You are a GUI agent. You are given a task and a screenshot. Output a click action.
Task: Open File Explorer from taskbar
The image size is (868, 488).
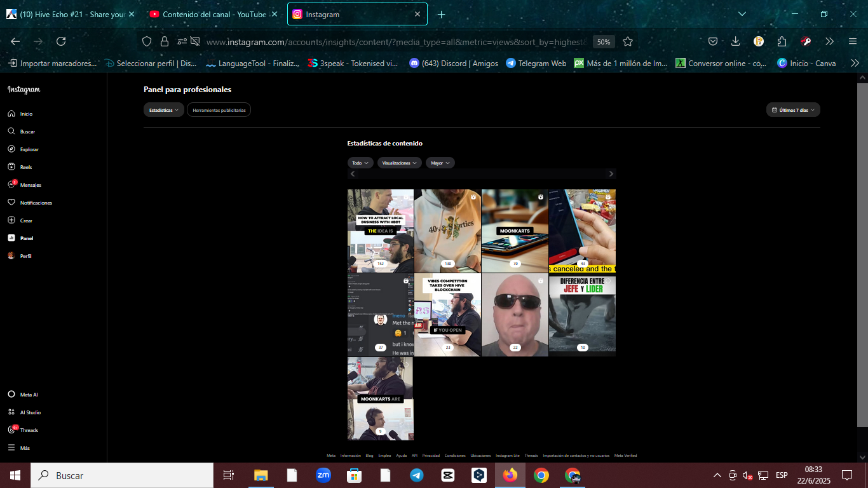click(261, 475)
